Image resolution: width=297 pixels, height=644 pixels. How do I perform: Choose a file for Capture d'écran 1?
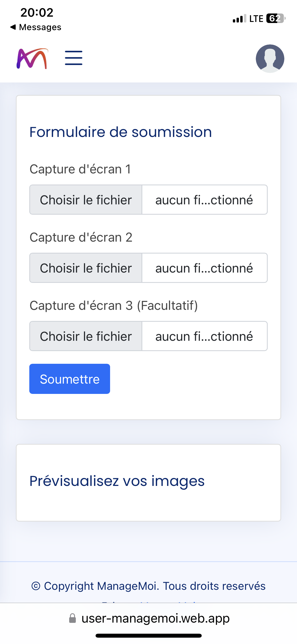(86, 200)
